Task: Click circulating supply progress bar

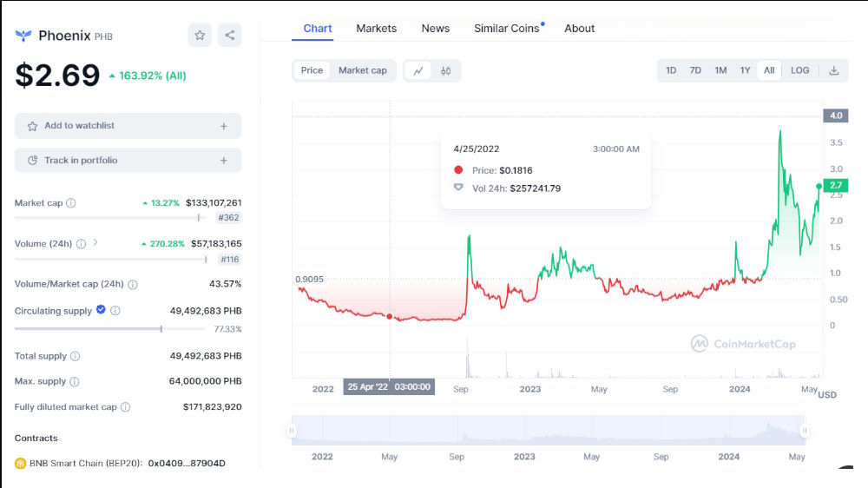Action: pos(110,329)
